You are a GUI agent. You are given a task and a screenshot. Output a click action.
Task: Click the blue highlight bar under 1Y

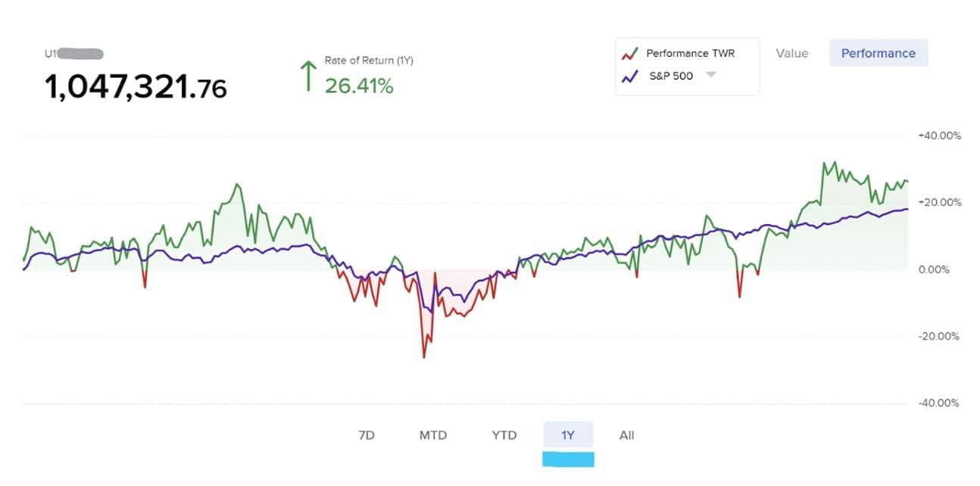coord(568,459)
